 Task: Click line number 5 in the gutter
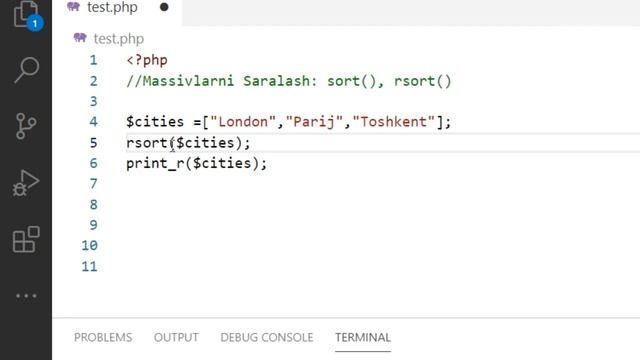(93, 143)
